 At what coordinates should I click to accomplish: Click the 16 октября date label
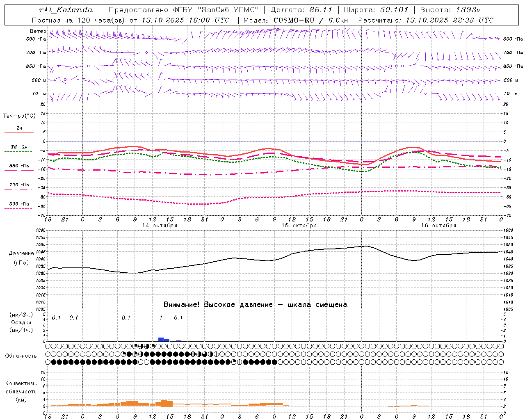(438, 226)
